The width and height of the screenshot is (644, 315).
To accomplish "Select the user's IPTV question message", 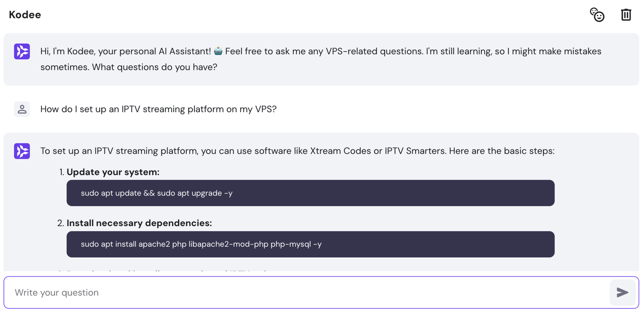I will click(158, 109).
